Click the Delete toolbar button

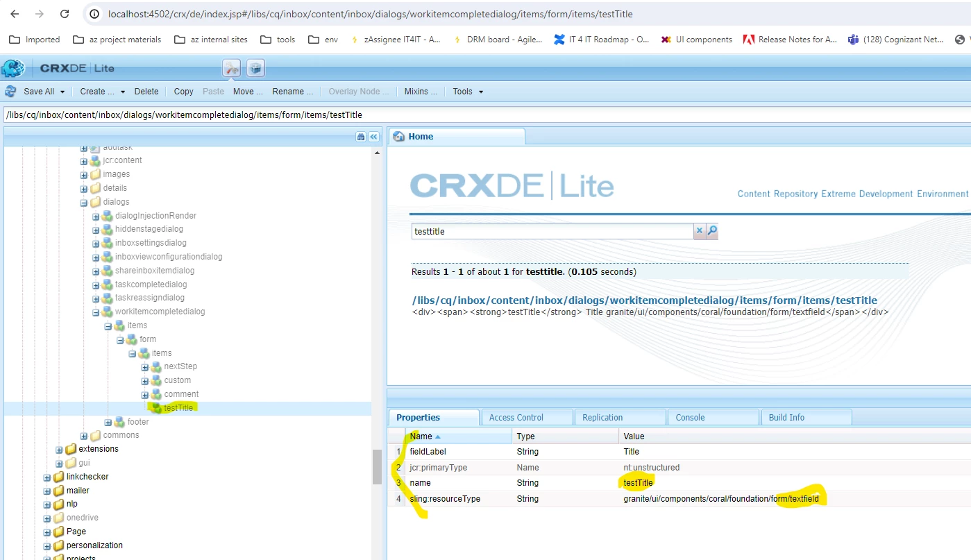(146, 92)
